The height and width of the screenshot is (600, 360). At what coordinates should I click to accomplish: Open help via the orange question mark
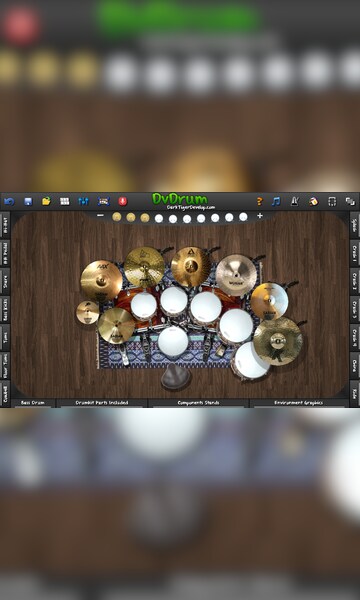[x=259, y=201]
